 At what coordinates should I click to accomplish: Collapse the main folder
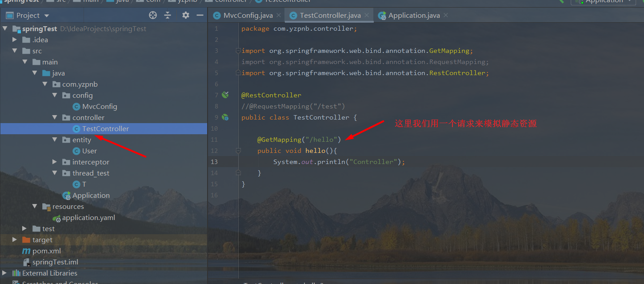[x=25, y=62]
